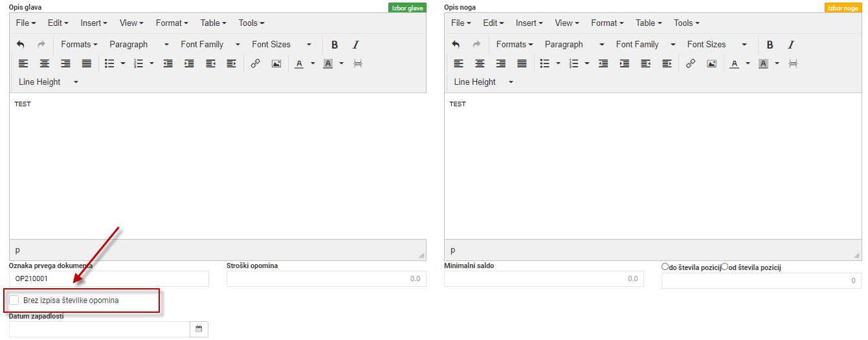
Task: Click TEST text in Opis noga editor
Action: 458,104
